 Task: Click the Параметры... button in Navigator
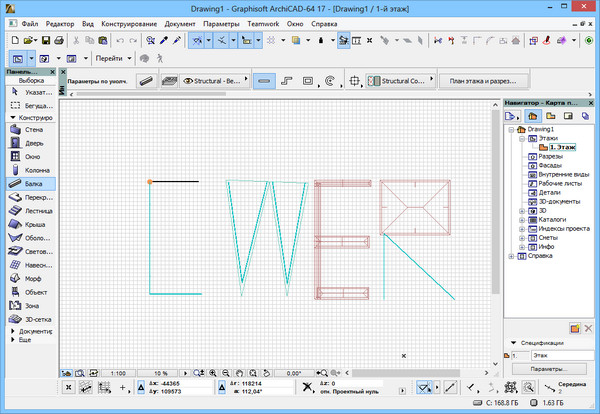click(x=551, y=369)
